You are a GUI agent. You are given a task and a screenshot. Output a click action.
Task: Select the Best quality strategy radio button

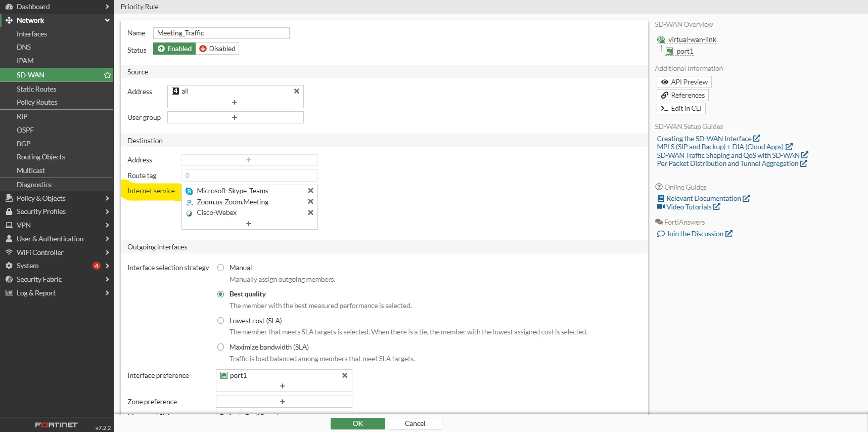(x=221, y=294)
